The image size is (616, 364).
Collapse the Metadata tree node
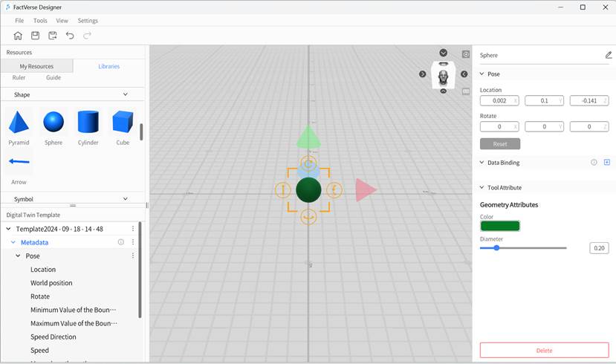tap(13, 242)
